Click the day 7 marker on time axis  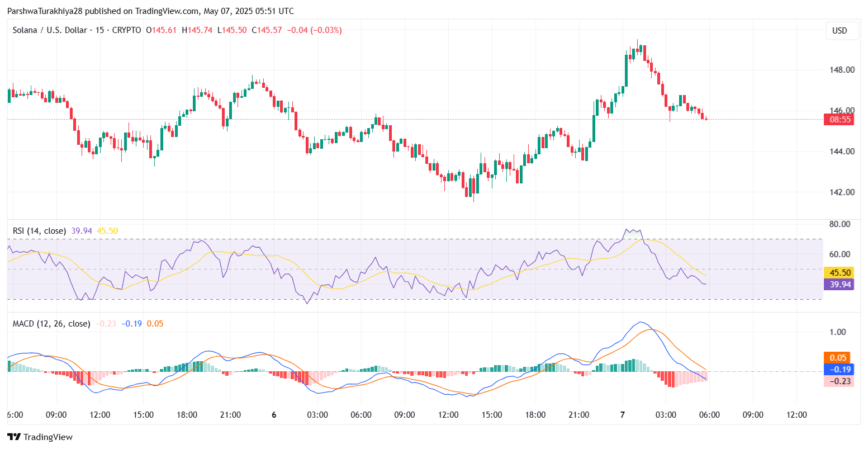(x=623, y=415)
